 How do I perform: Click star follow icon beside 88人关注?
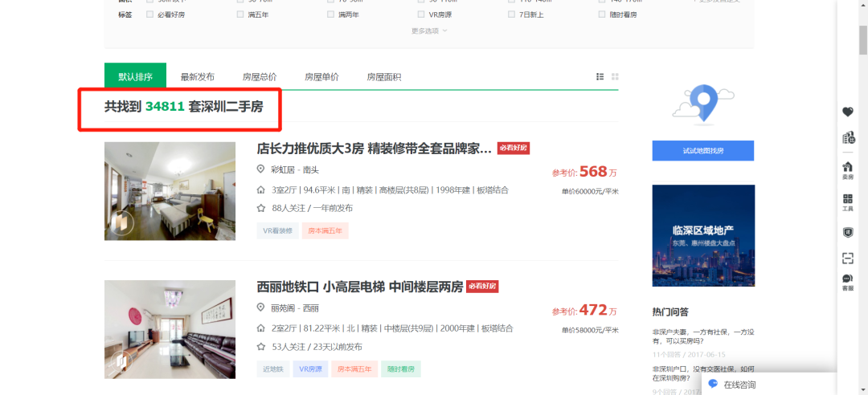260,208
